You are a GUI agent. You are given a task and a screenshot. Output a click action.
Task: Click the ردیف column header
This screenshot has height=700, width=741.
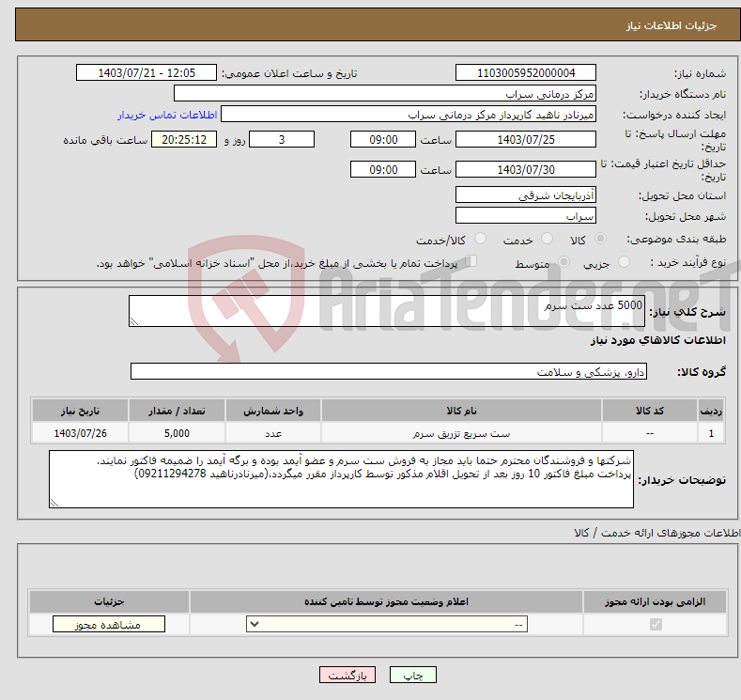(x=711, y=411)
